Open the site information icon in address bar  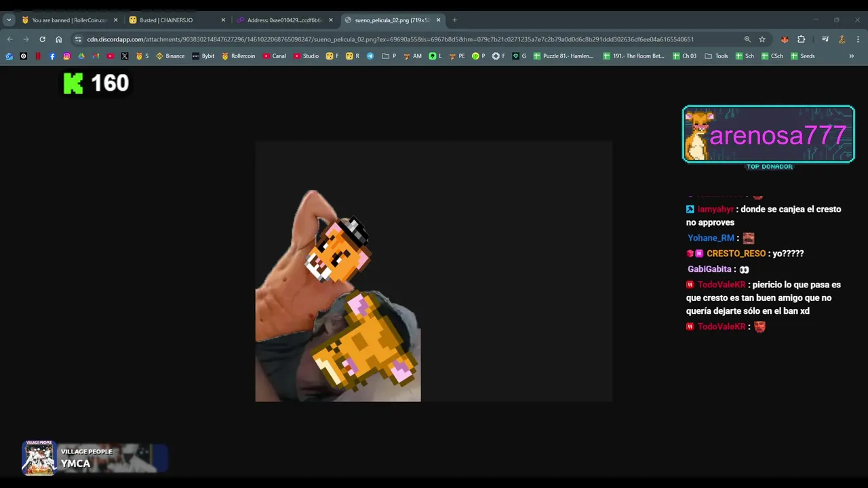pos(78,39)
